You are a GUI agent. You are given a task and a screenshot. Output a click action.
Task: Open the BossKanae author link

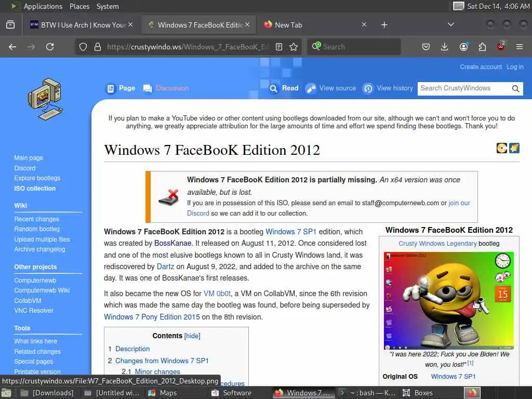[172, 243]
